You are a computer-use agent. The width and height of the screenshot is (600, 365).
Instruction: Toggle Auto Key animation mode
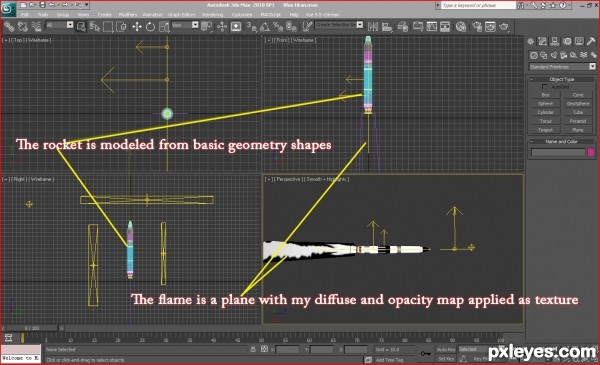446,350
